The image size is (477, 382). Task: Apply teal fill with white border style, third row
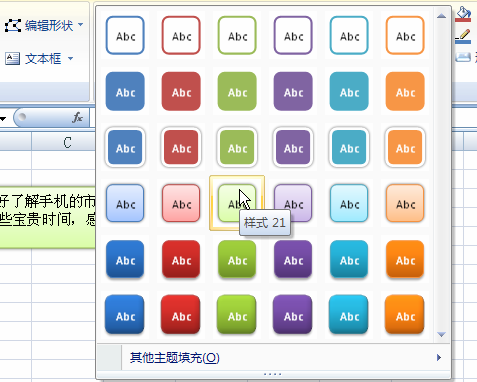point(349,147)
